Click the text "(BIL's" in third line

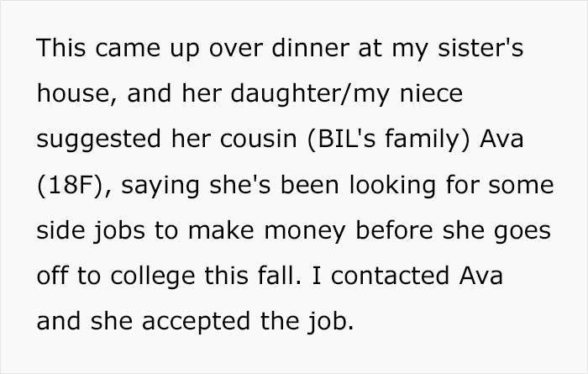coord(341,140)
